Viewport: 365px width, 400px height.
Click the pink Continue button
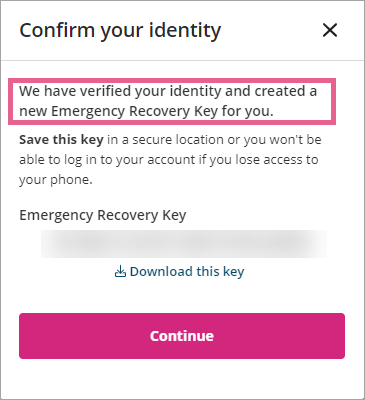click(182, 336)
